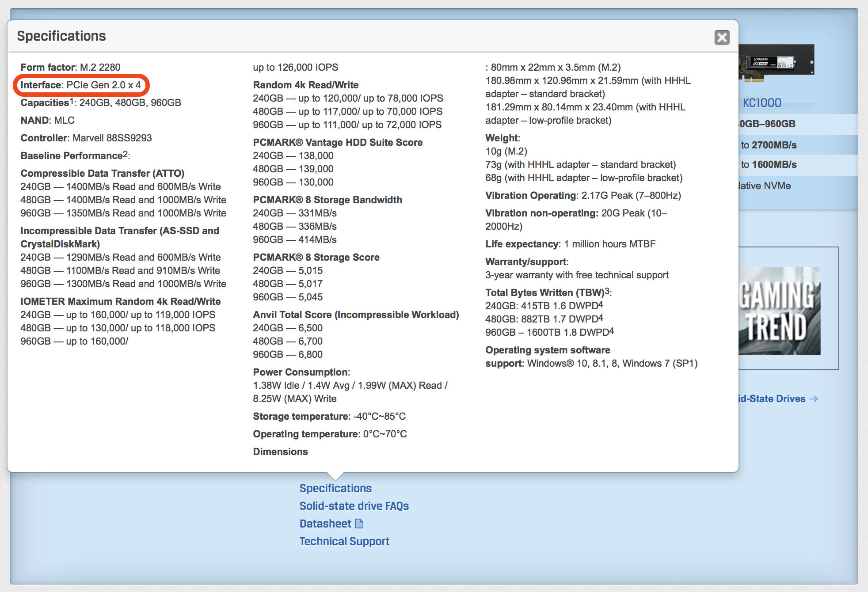
Task: Click 'Capacities: 240GB, 480GB, 960GB' line
Action: point(101,102)
